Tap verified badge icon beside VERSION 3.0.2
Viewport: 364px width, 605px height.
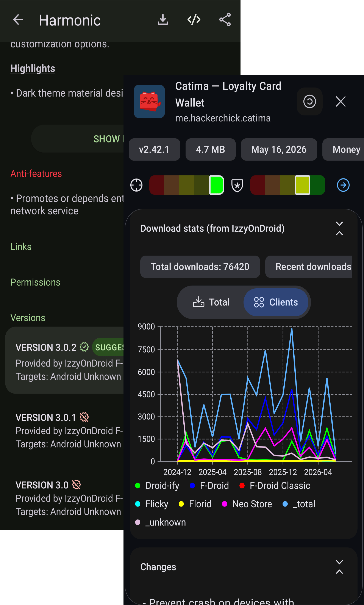click(x=84, y=347)
